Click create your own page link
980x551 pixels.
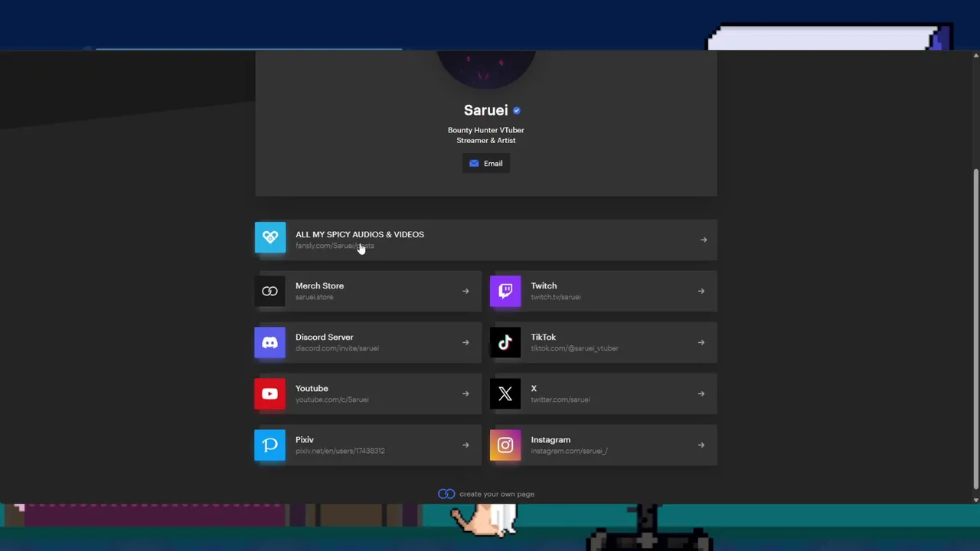pyautogui.click(x=497, y=494)
